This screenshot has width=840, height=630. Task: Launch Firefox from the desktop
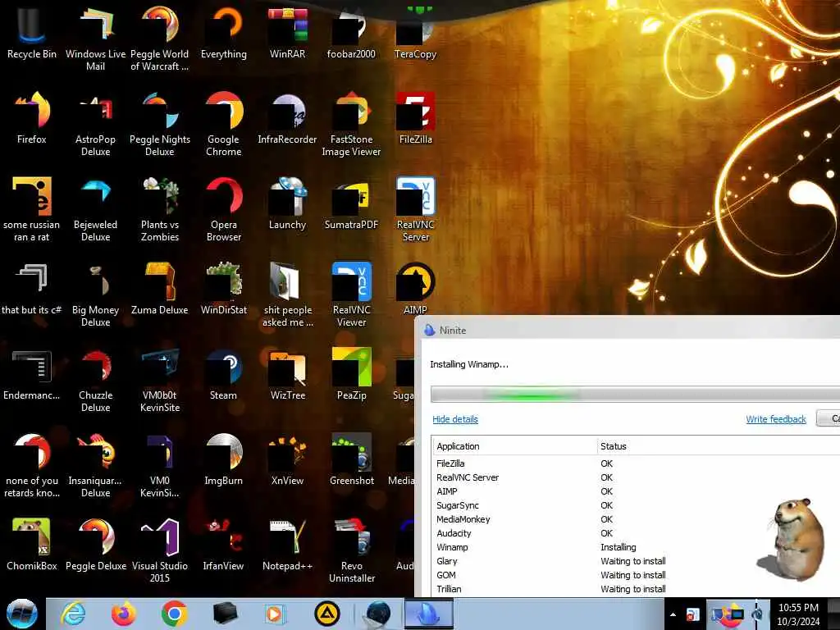32,118
